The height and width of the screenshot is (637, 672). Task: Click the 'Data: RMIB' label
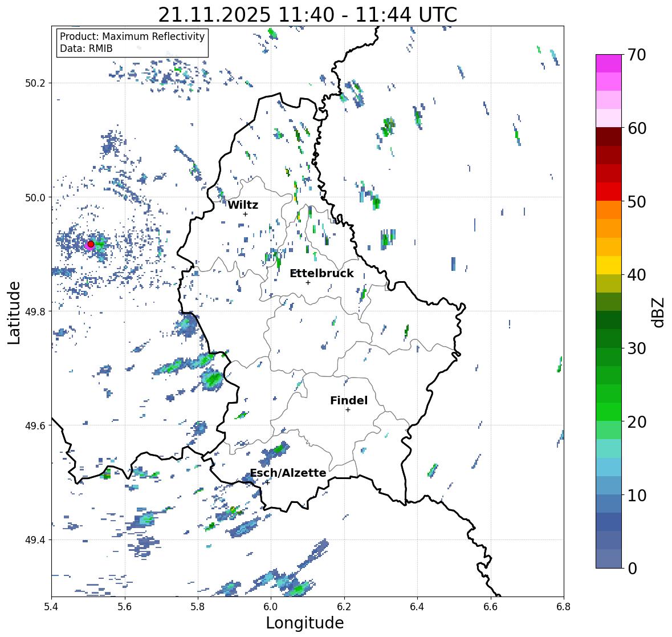pos(86,48)
